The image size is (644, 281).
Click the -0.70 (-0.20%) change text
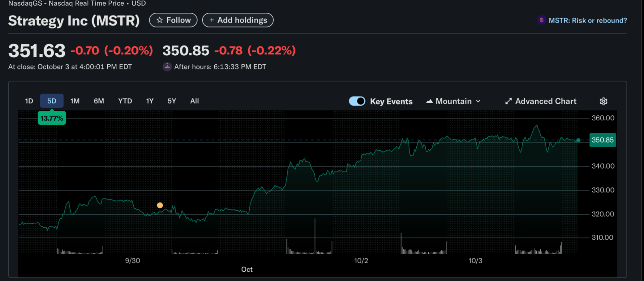pos(112,51)
